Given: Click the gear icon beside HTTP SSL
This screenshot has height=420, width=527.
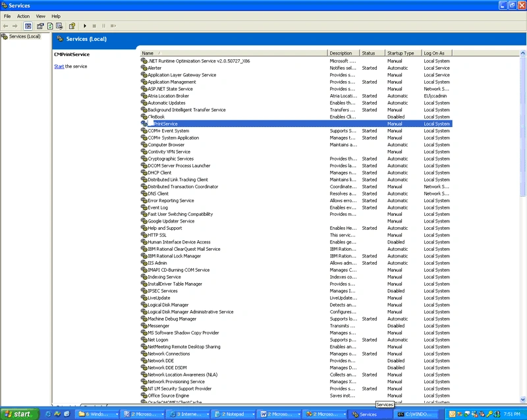Looking at the screenshot, I should pyautogui.click(x=144, y=235).
